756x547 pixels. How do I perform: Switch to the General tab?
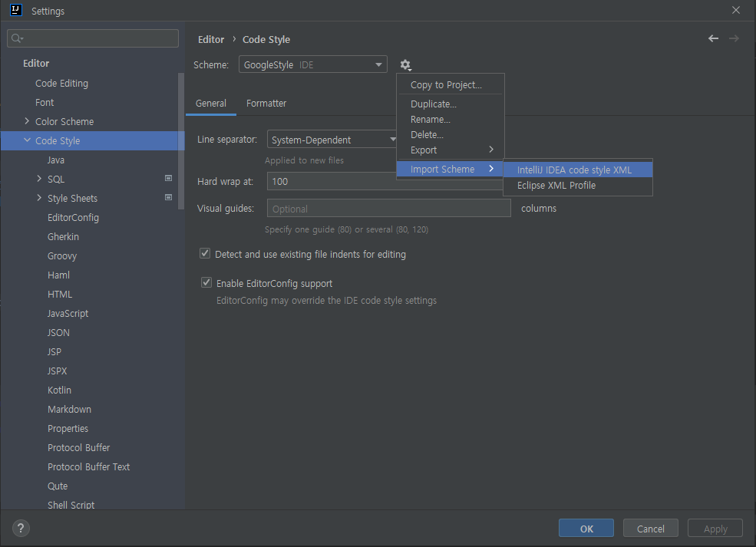(211, 103)
